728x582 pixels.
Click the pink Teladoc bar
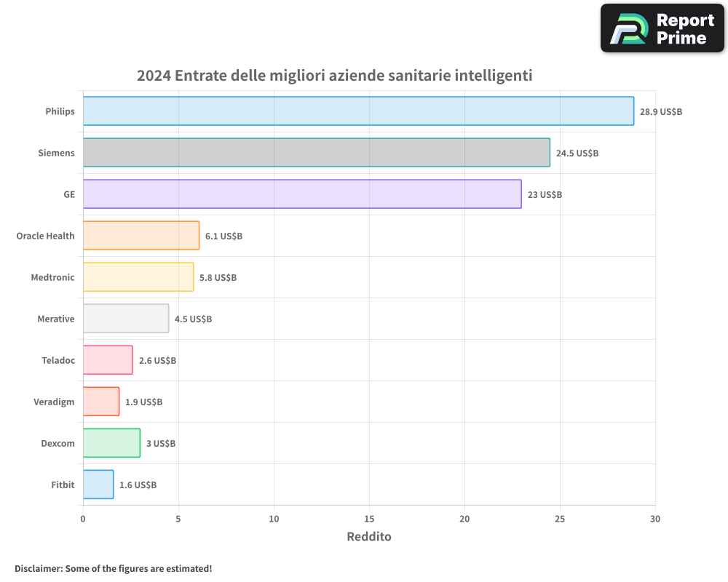click(108, 360)
